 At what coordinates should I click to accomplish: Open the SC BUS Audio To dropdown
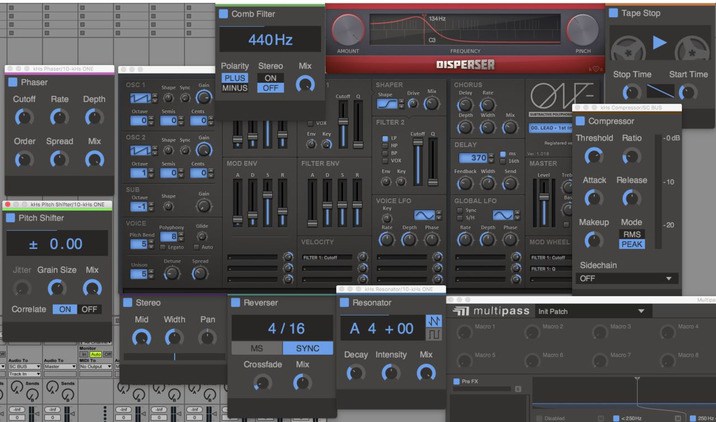[x=24, y=366]
